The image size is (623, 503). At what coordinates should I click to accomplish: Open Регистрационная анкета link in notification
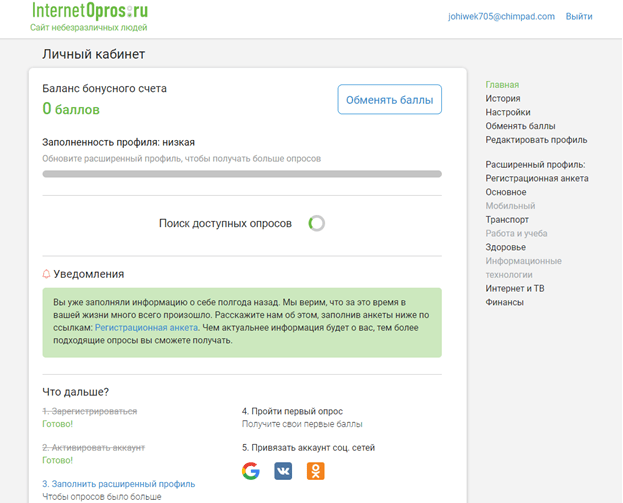[x=146, y=328]
